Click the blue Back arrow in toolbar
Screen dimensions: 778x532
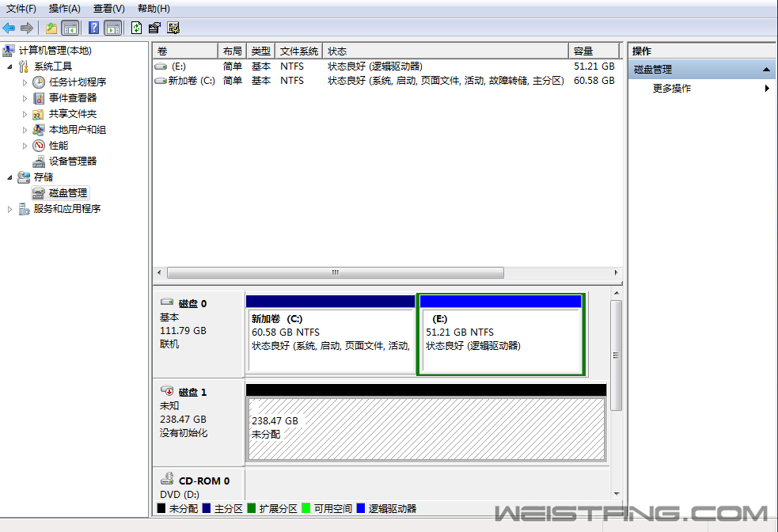[9, 28]
